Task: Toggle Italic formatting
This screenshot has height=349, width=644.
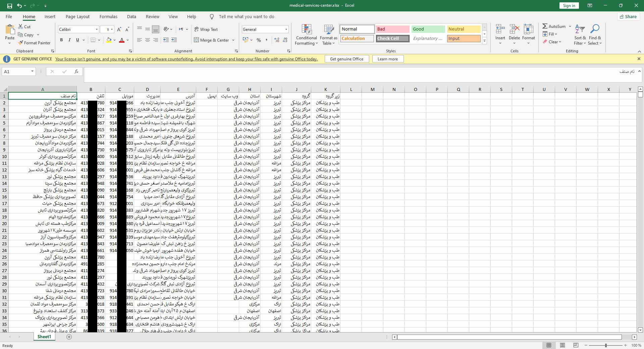Action: (x=69, y=40)
